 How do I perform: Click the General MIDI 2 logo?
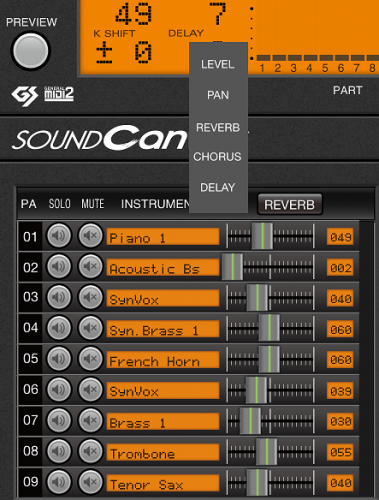coord(59,94)
